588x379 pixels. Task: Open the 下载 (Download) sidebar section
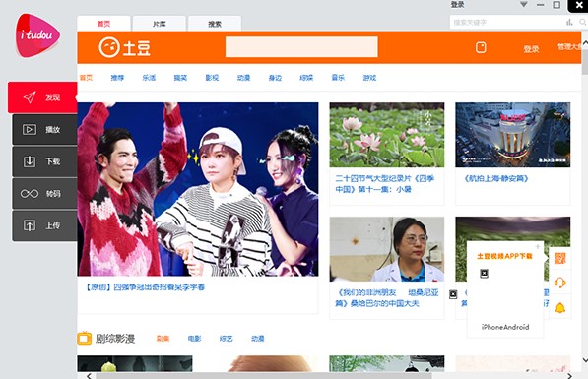pos(44,161)
